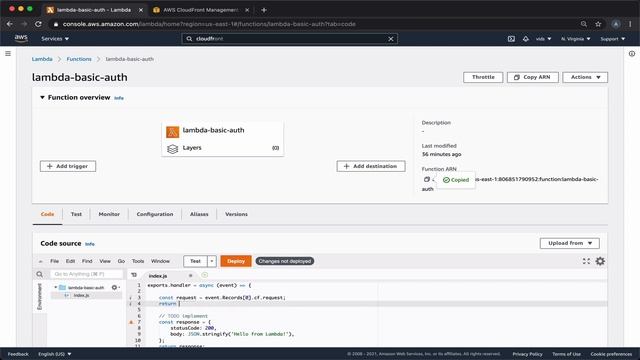Open the Actions dropdown
The image size is (640, 360).
click(585, 77)
